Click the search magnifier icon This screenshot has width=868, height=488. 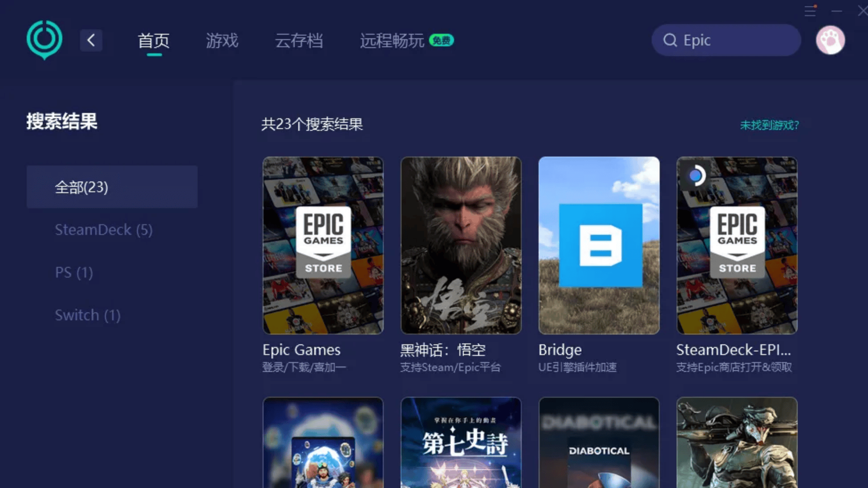pos(670,40)
